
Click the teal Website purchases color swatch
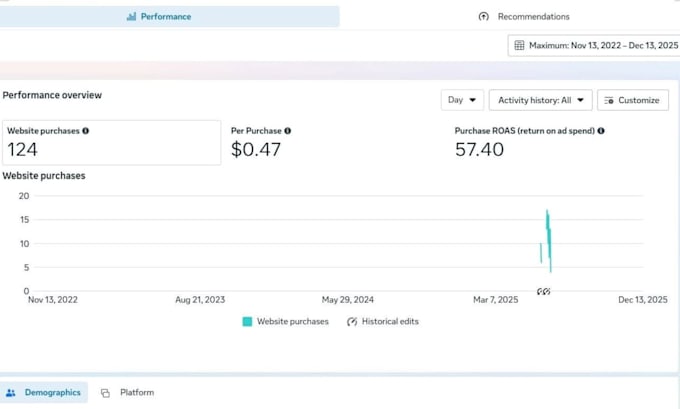tap(247, 321)
